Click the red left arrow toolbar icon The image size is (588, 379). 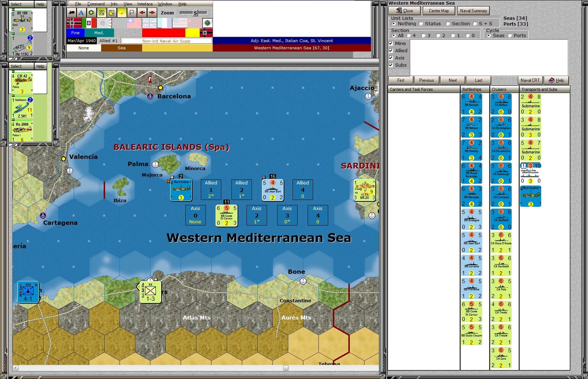click(x=142, y=13)
